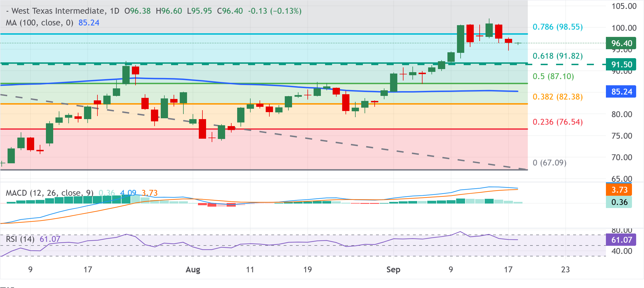Image resolution: width=644 pixels, height=288 pixels.
Task: Click the close value C96.40 in the header
Action: click(x=230, y=11)
